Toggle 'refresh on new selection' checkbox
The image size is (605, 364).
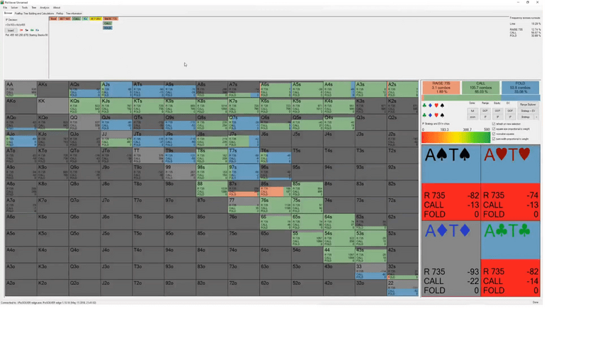coord(494,124)
